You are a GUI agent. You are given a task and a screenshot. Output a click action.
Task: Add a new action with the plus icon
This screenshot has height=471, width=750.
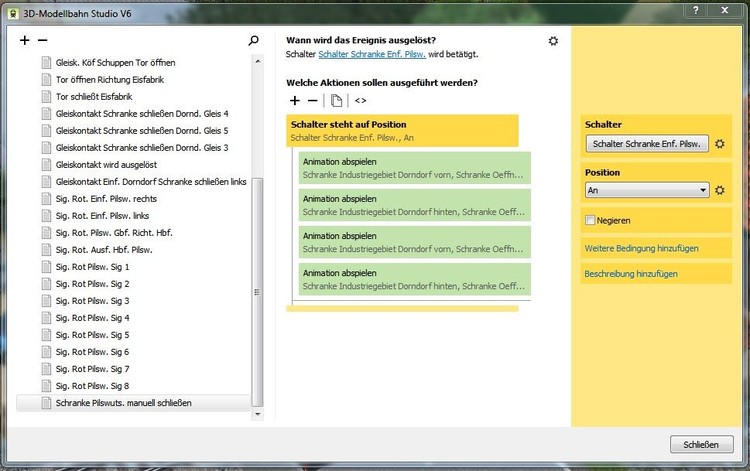click(295, 100)
